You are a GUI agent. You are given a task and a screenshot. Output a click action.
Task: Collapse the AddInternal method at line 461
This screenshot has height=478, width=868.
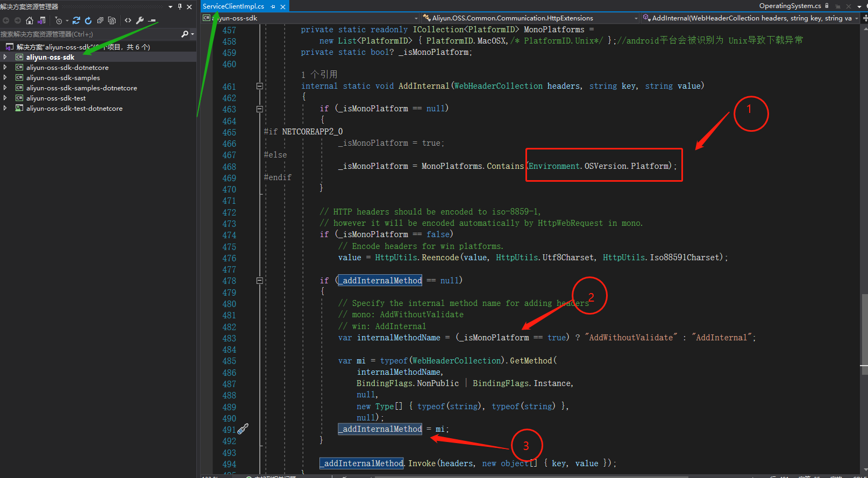tap(260, 86)
